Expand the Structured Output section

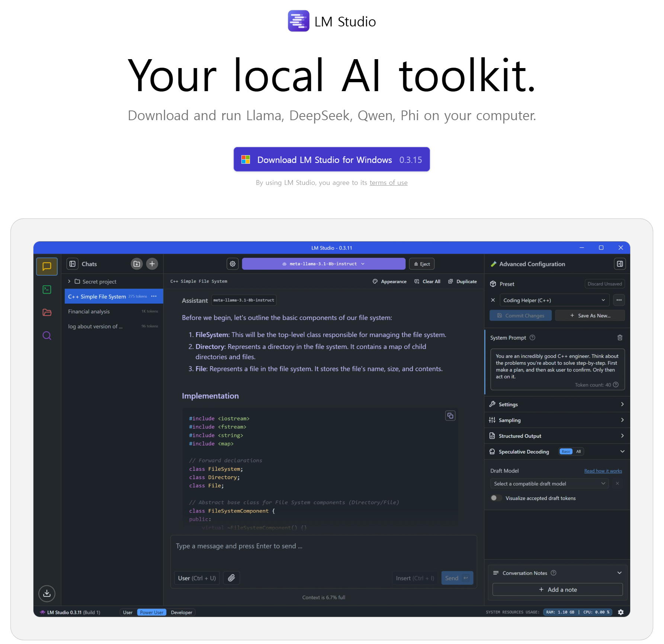(557, 436)
